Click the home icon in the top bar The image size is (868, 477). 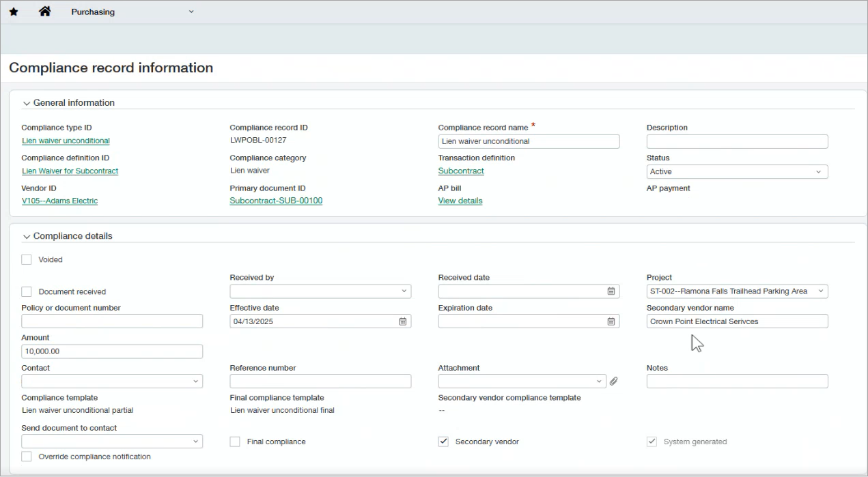[x=44, y=11]
